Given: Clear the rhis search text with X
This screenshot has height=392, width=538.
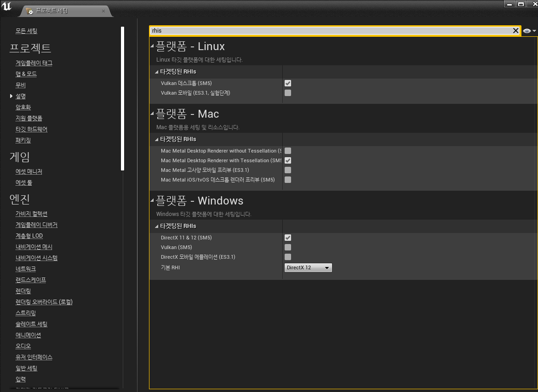Looking at the screenshot, I should click(x=515, y=30).
